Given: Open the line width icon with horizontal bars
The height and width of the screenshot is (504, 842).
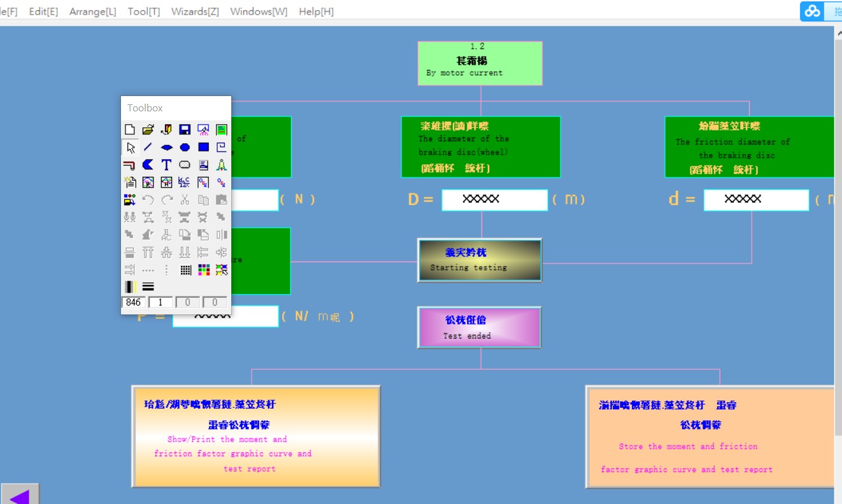Looking at the screenshot, I should pyautogui.click(x=148, y=287).
